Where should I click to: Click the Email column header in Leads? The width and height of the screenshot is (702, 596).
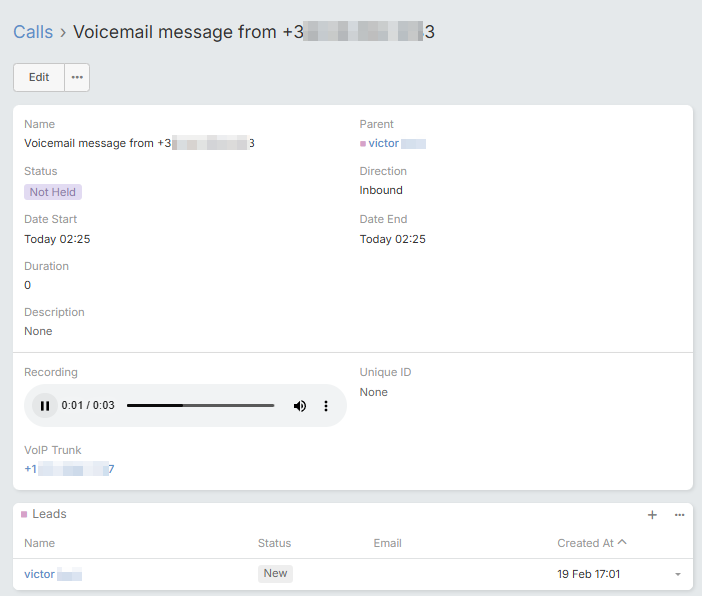pos(387,543)
